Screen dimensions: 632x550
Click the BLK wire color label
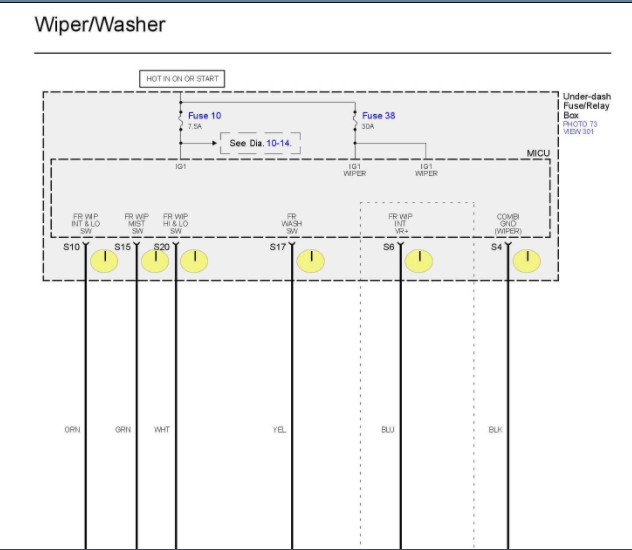[495, 430]
